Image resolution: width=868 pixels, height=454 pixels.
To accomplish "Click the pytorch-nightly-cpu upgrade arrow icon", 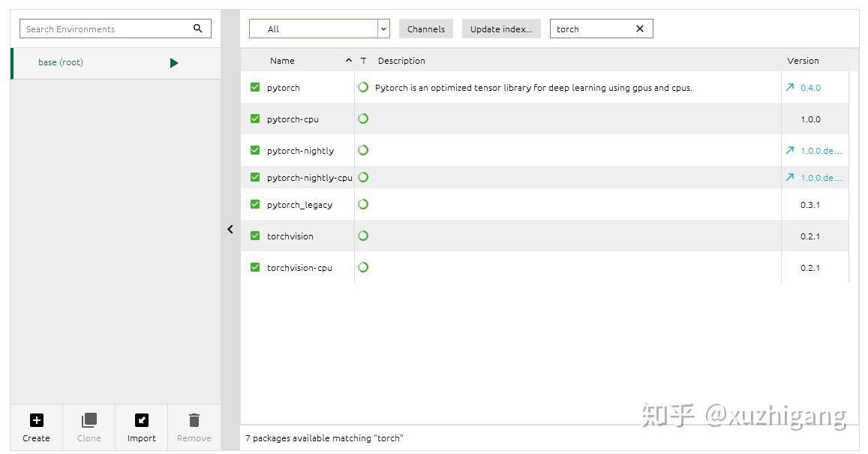I will point(790,177).
